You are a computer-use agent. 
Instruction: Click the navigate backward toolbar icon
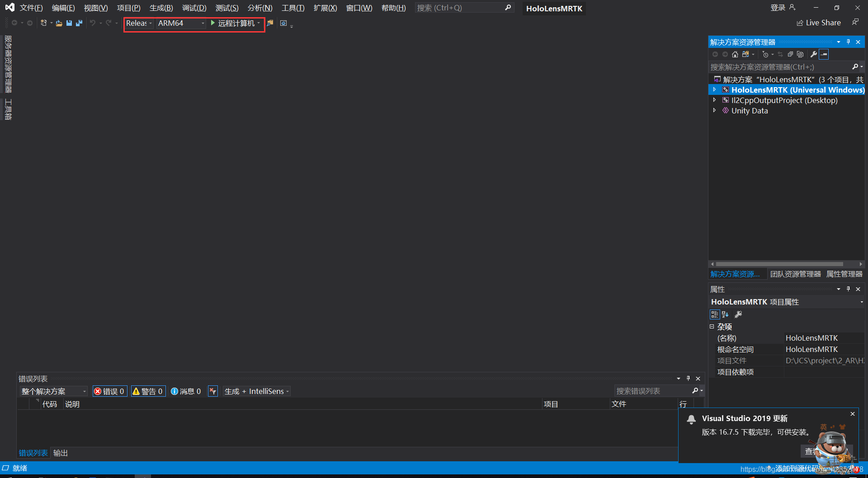coord(14,23)
